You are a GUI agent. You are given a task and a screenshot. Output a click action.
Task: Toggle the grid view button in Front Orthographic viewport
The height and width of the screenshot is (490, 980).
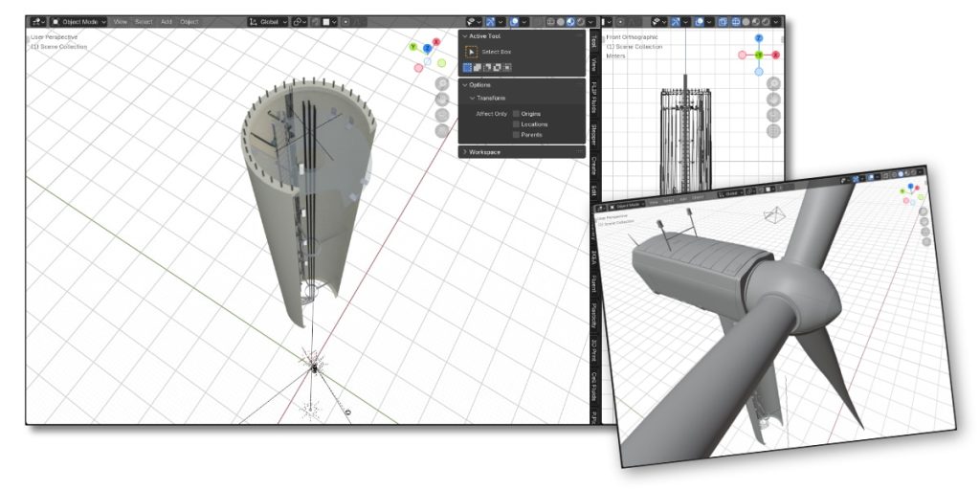[773, 130]
